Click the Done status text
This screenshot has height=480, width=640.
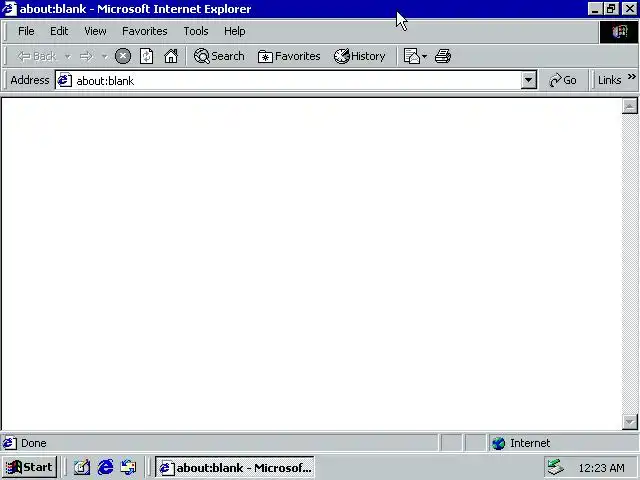coord(33,443)
